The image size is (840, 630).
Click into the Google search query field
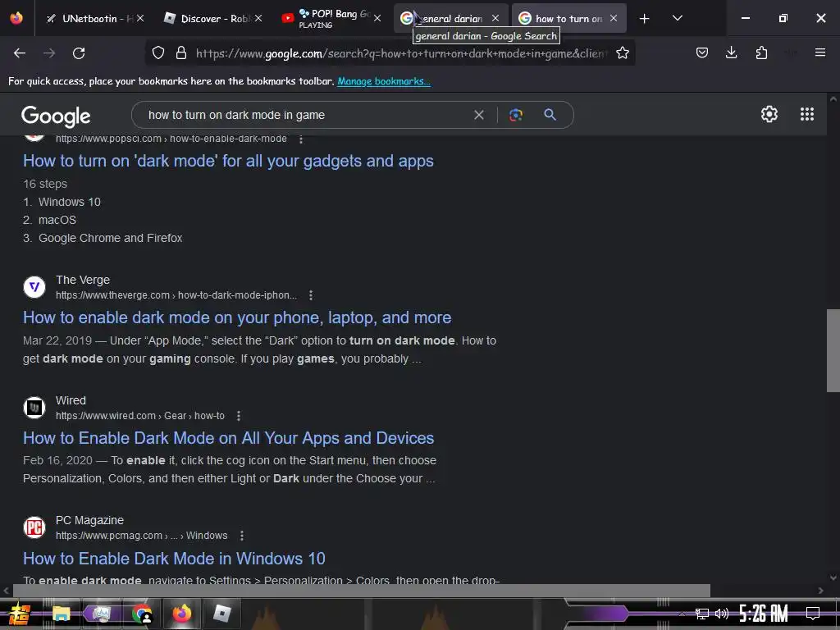pyautogui.click(x=305, y=115)
